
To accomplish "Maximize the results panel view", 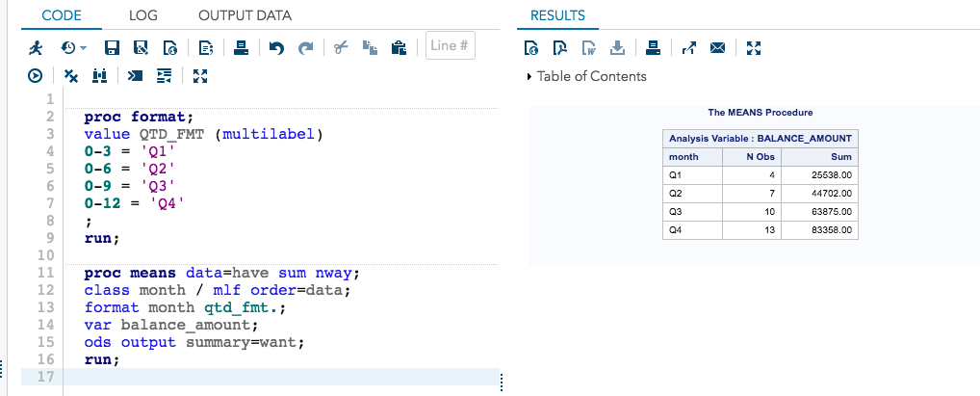I will tap(754, 47).
